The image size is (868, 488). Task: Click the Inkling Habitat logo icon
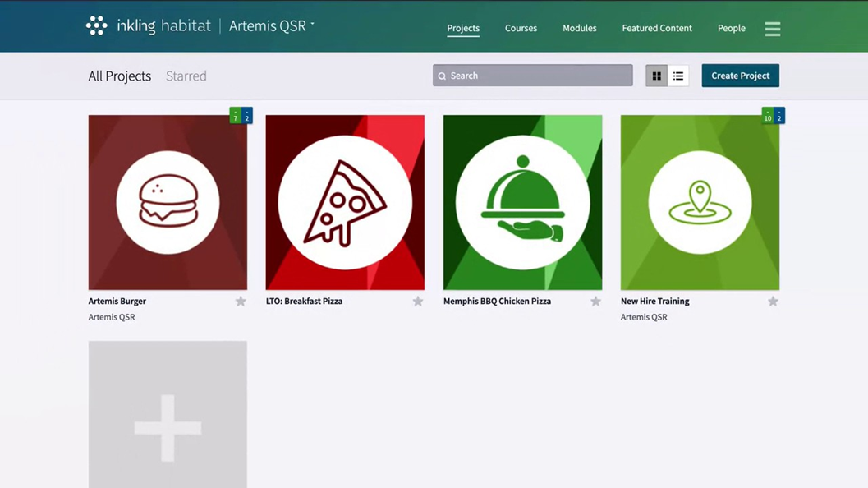[96, 26]
